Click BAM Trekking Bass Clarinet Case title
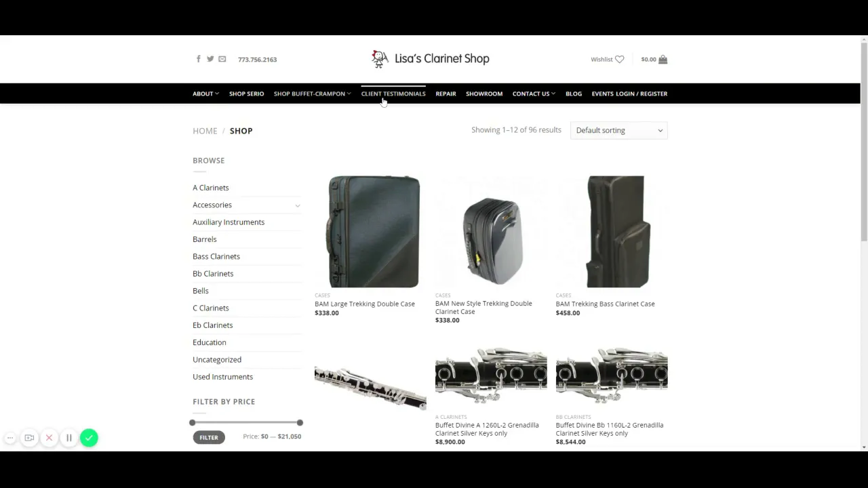868x488 pixels. (x=606, y=304)
